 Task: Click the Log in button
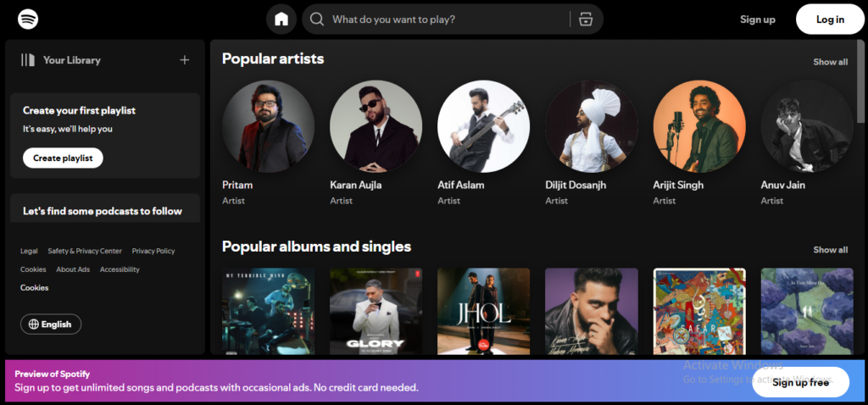click(830, 19)
